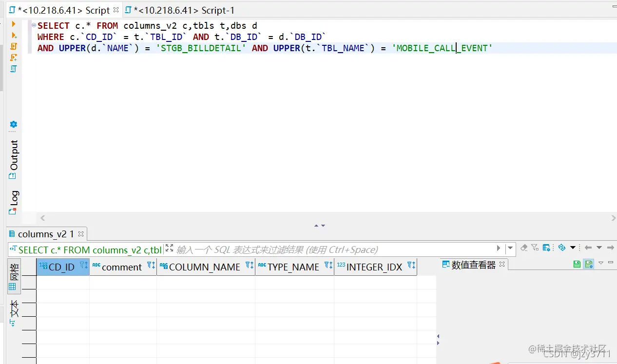Open the custom filters funnel icon
The image size is (617, 364).
535,248
